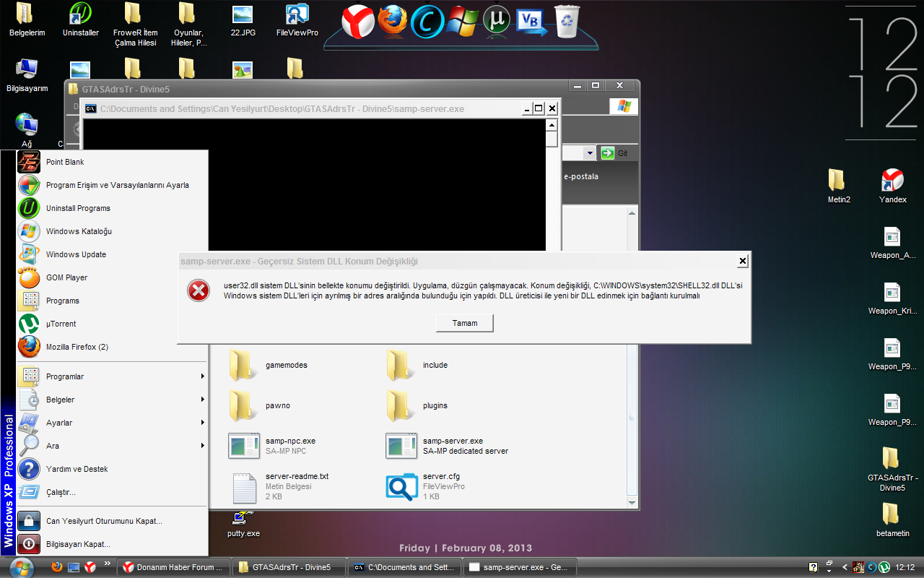
Task: Open plugins folder in explorer window
Action: (417, 406)
